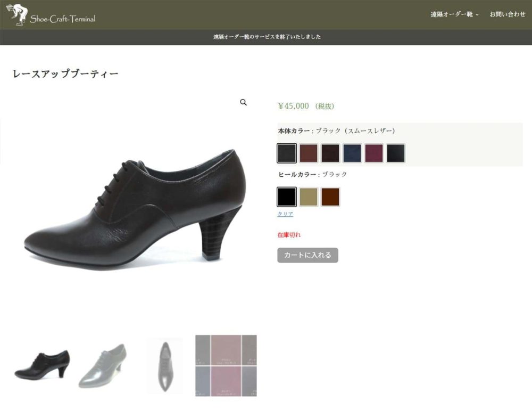Select the beige heel color swatch
The height and width of the screenshot is (408, 532).
307,196
